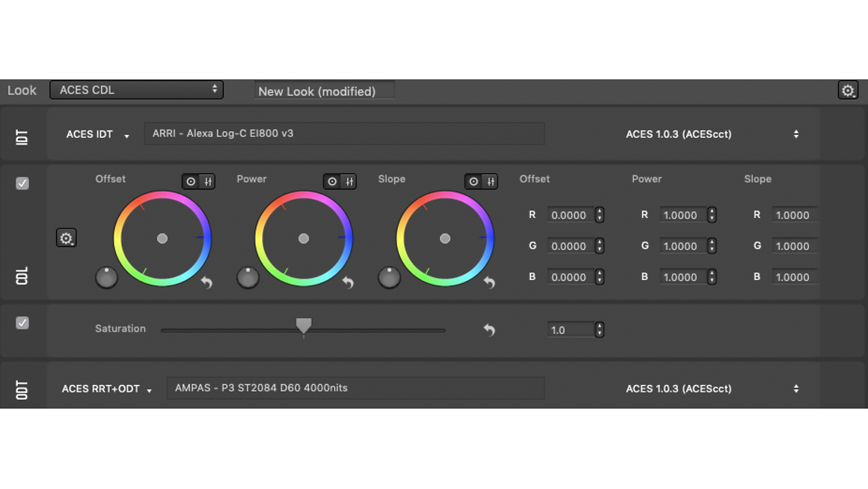Click the Power G stepper arrows

coord(712,246)
